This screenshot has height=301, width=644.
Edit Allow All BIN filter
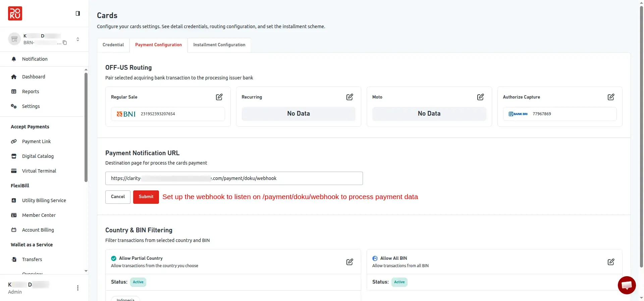pos(611,262)
